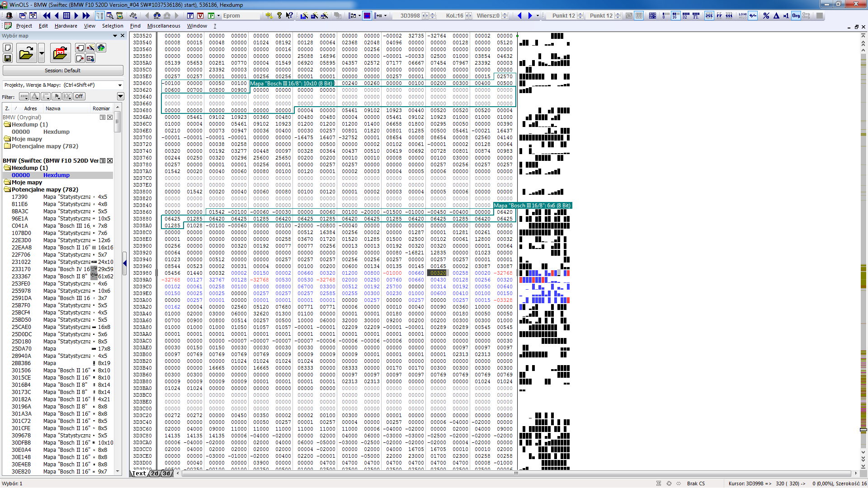The image size is (868, 488).
Task: Click the floppy disk save icon
Action: (x=8, y=58)
